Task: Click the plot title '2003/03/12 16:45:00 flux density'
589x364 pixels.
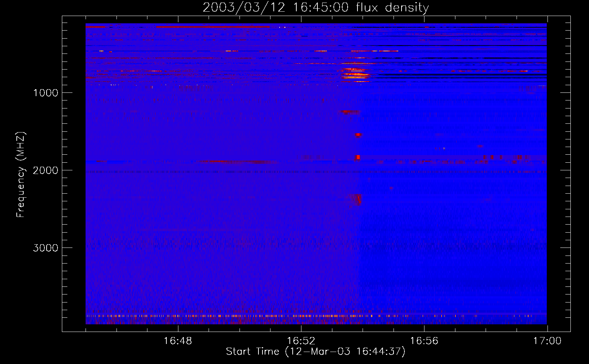Action: click(316, 8)
